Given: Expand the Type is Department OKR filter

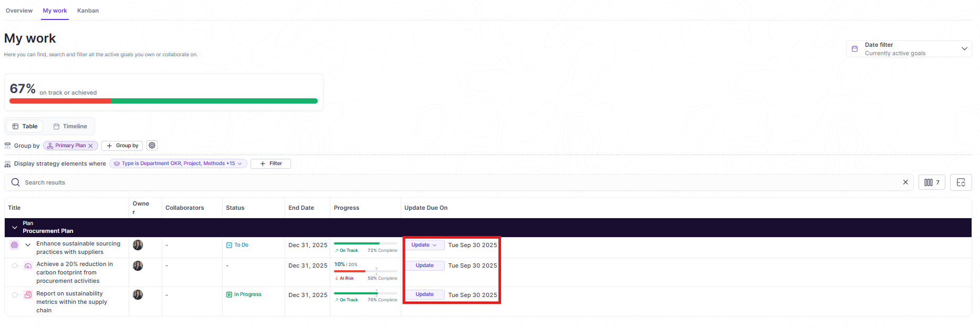Looking at the screenshot, I should click(x=178, y=163).
